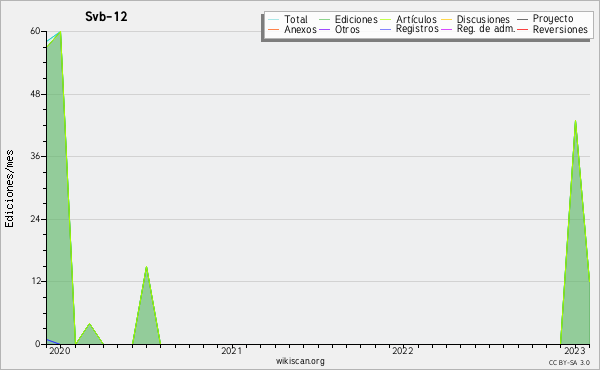Click the Otros purple line swatch
The width and height of the screenshot is (600, 370).
(324, 29)
